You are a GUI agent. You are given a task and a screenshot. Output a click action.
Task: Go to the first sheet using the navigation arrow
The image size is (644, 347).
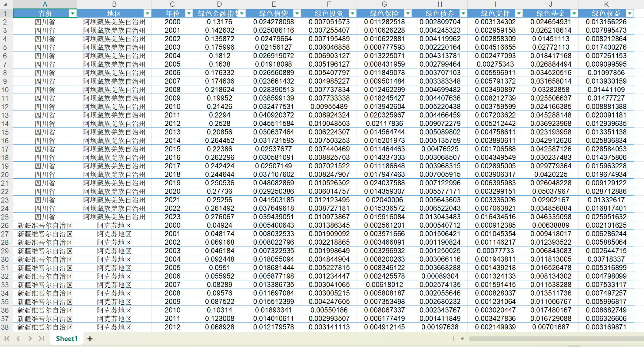(7, 339)
